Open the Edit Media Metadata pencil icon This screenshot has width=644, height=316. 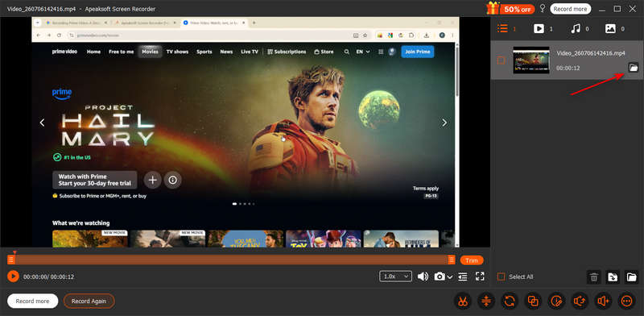pyautogui.click(x=556, y=301)
